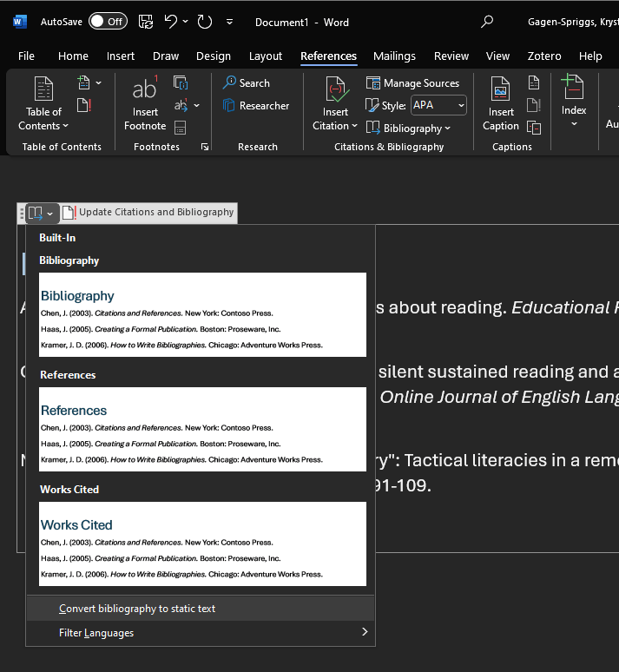The image size is (619, 672).
Task: Choose the Works Cited bibliography style
Action: 202,544
